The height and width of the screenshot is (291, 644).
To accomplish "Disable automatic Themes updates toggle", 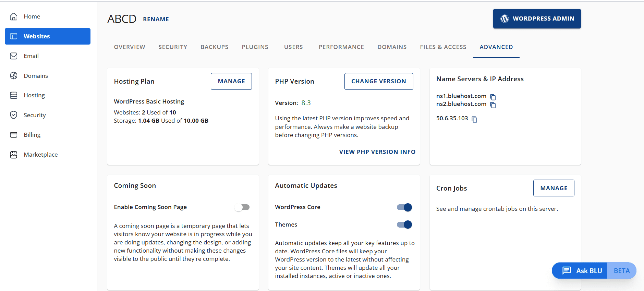I will click(404, 225).
